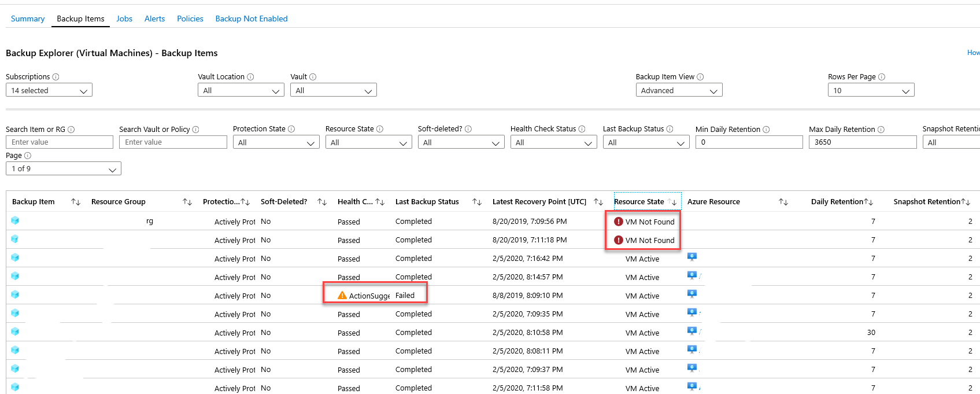980x394 pixels.
Task: Click the 'VM Not Found' state in the 7:09:56 PM row
Action: 650,222
